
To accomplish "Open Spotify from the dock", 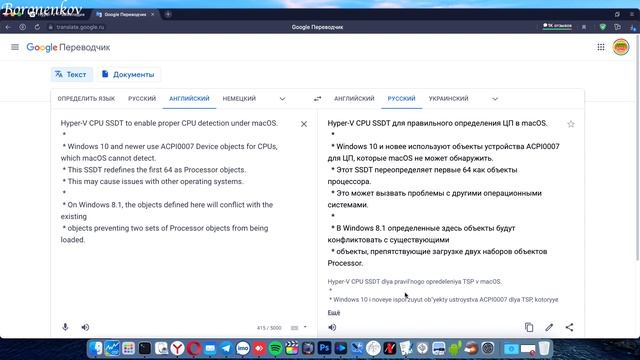I will tap(276, 349).
